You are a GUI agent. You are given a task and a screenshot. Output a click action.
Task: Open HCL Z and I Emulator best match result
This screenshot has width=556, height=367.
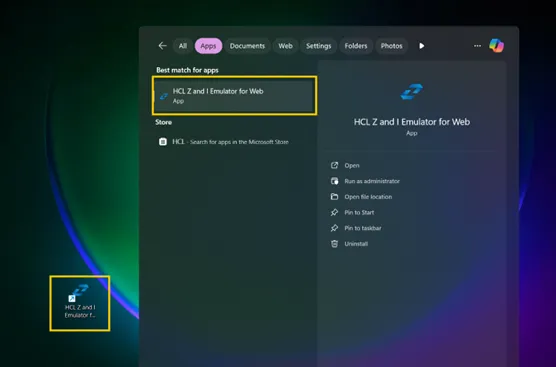point(234,95)
